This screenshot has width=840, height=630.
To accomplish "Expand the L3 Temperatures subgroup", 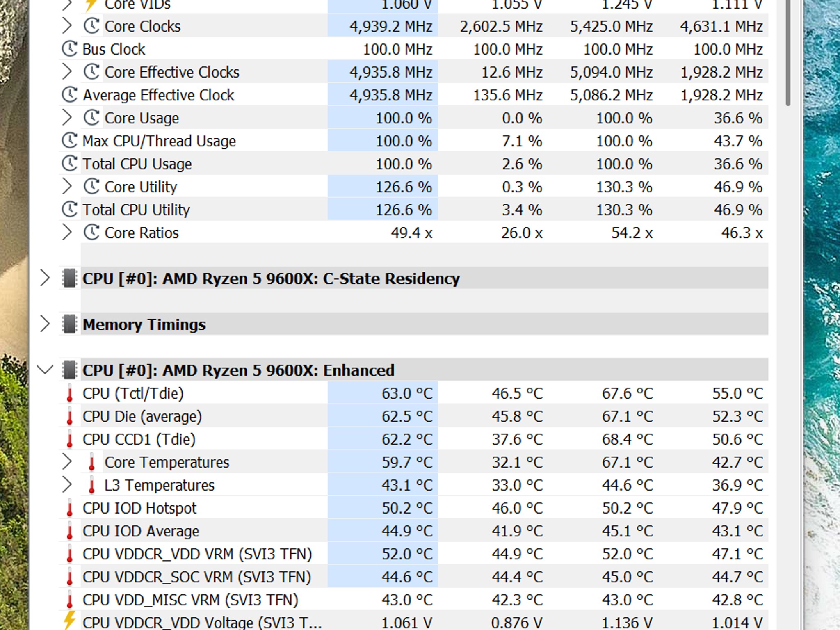I will 66,485.
